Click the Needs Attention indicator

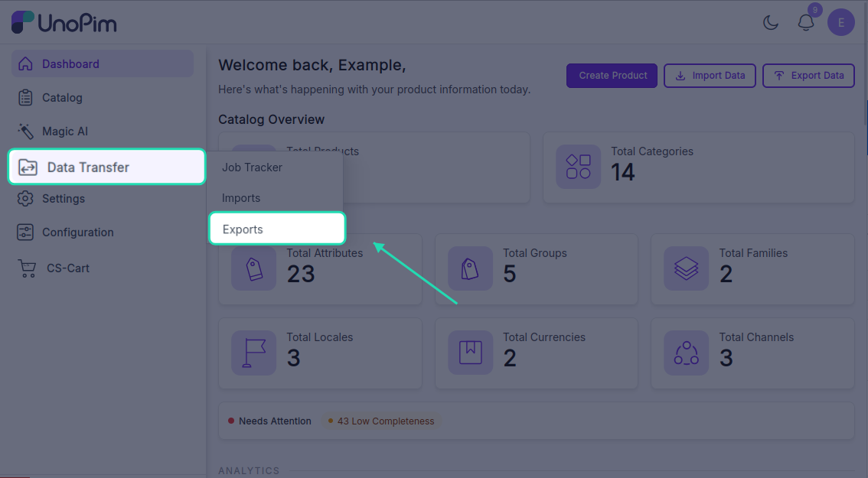(269, 421)
